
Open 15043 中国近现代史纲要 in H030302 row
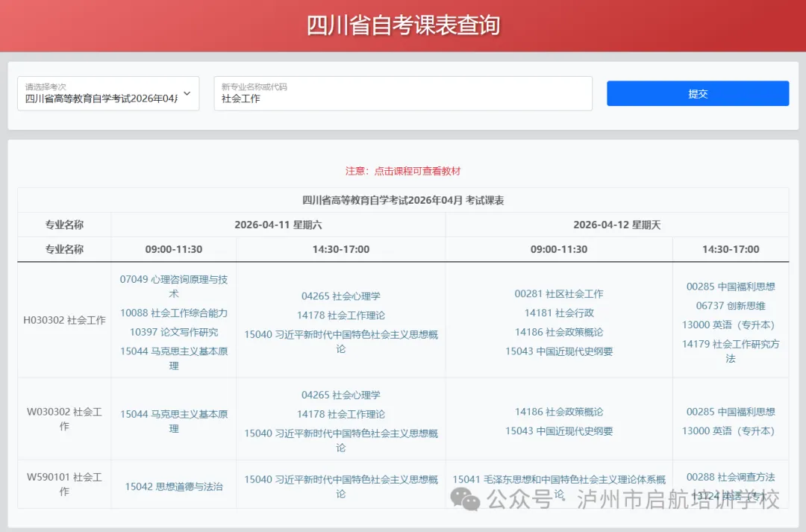pyautogui.click(x=559, y=351)
